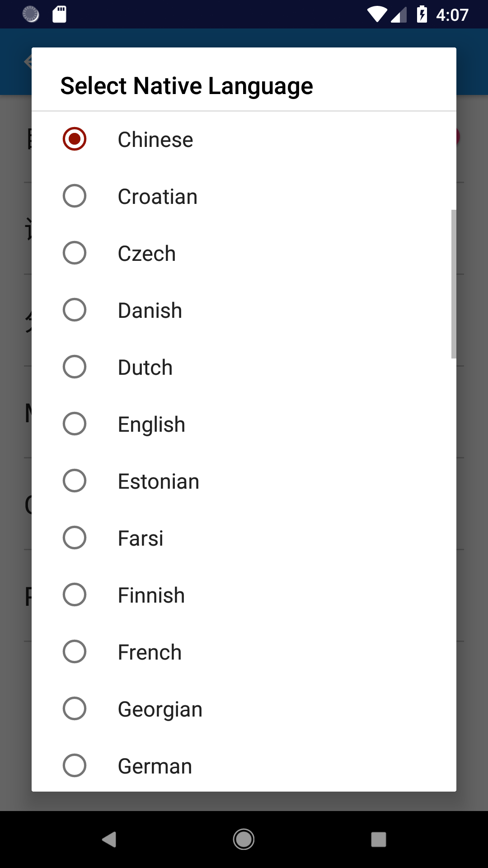Screen dimensions: 488x868
Task: Open recent apps square icon
Action: (x=379, y=840)
